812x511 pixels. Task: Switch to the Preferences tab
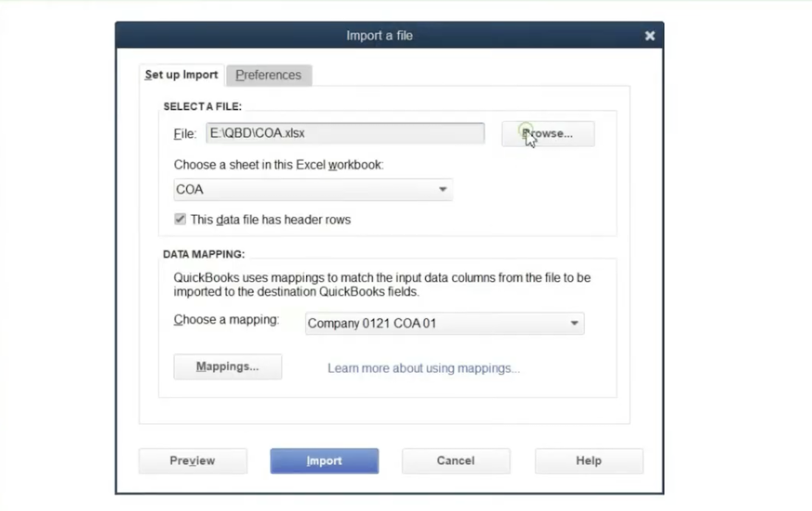coord(269,75)
